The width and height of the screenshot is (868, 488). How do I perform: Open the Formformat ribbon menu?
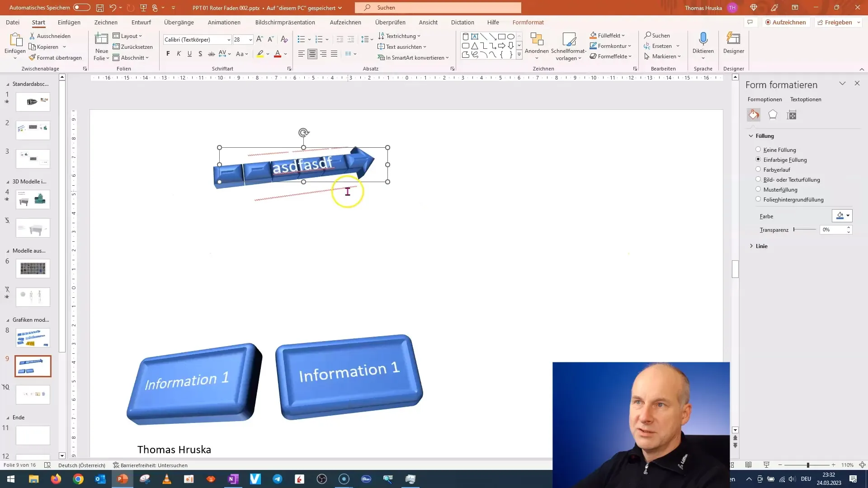528,22
